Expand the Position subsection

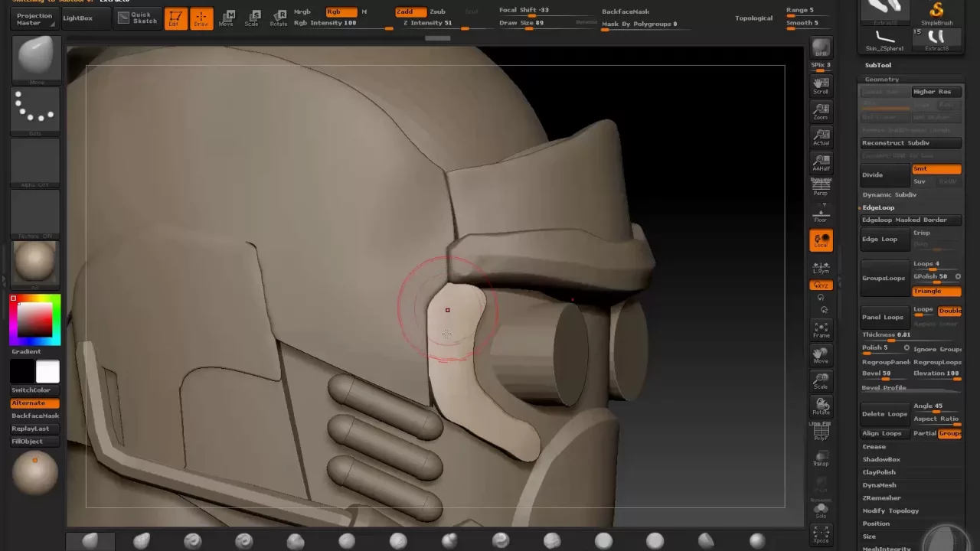pos(876,523)
